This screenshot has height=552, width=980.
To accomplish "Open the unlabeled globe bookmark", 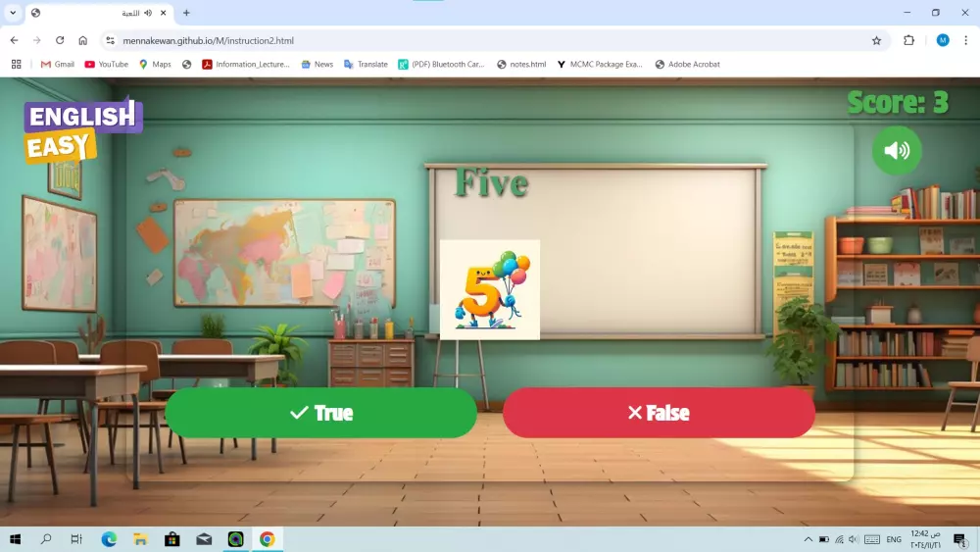I will [187, 65].
